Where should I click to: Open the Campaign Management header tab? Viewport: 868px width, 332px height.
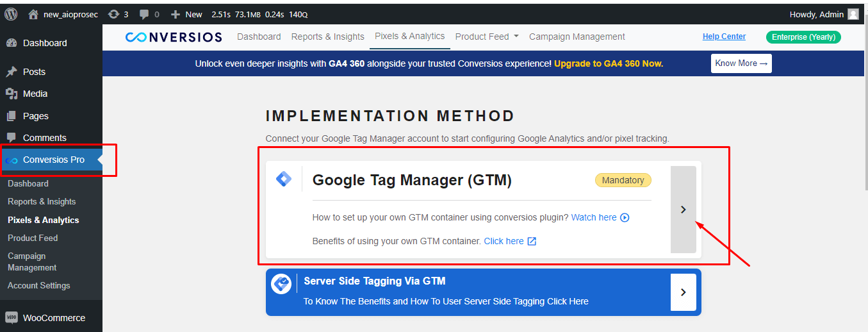click(x=577, y=37)
